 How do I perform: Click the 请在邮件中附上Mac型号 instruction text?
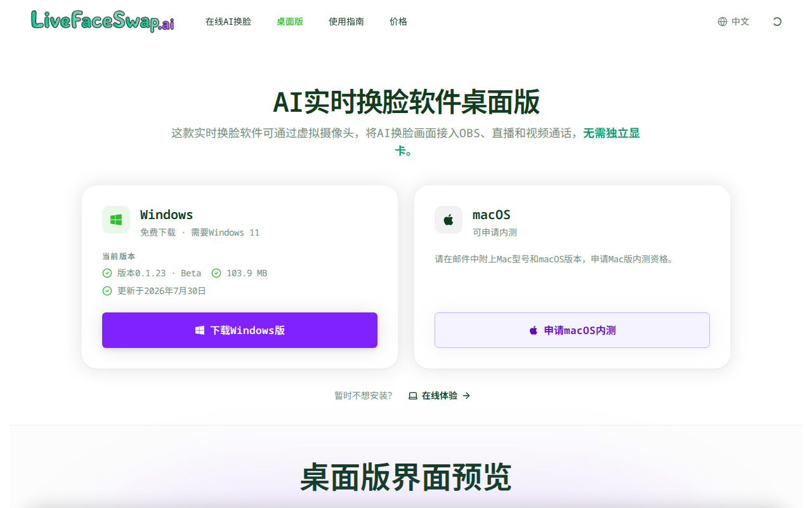point(554,259)
